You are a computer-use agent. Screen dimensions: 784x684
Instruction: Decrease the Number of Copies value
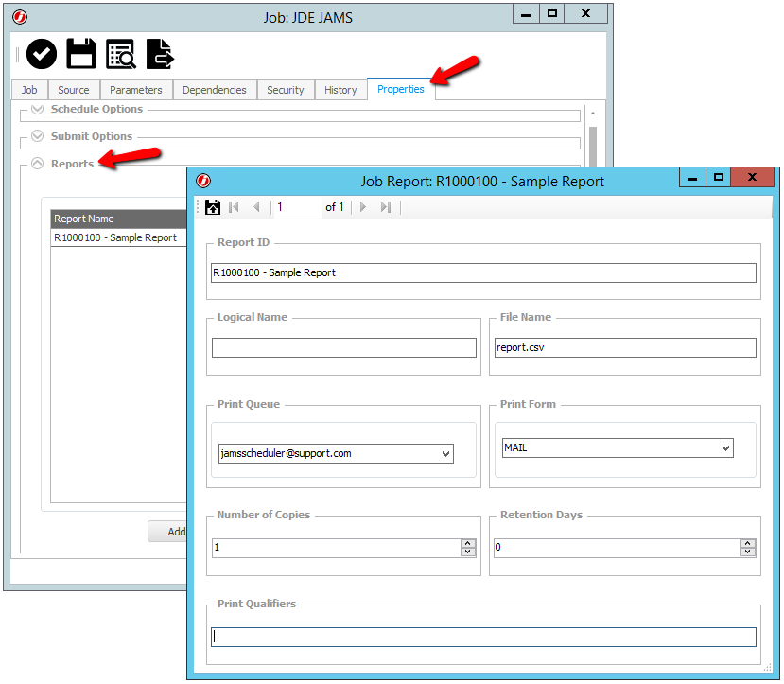click(x=468, y=552)
